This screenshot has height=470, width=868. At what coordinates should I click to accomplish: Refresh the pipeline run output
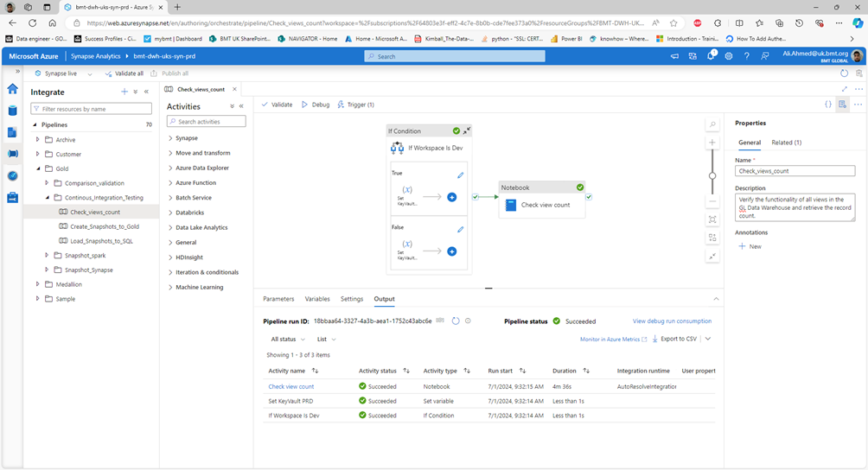(456, 321)
